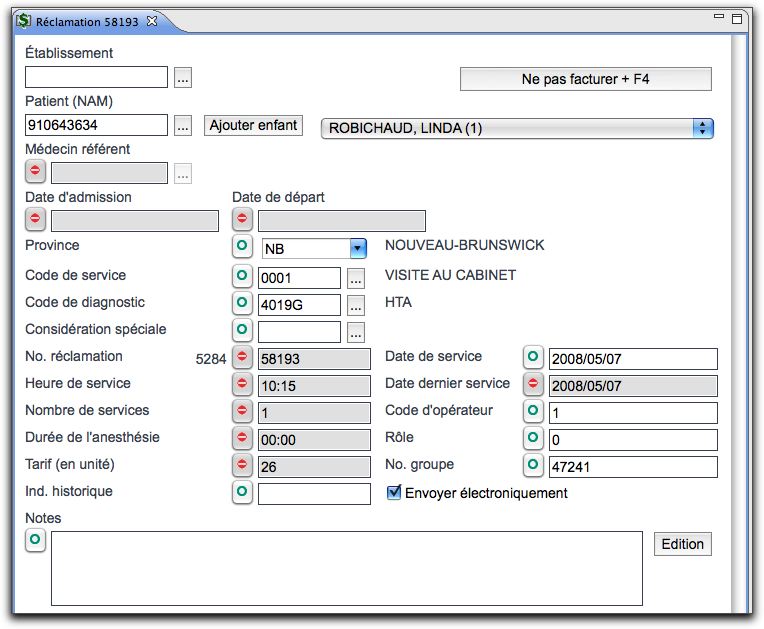This screenshot has width=764, height=629.
Task: Minimize the Réclamation view panel
Action: point(719,17)
